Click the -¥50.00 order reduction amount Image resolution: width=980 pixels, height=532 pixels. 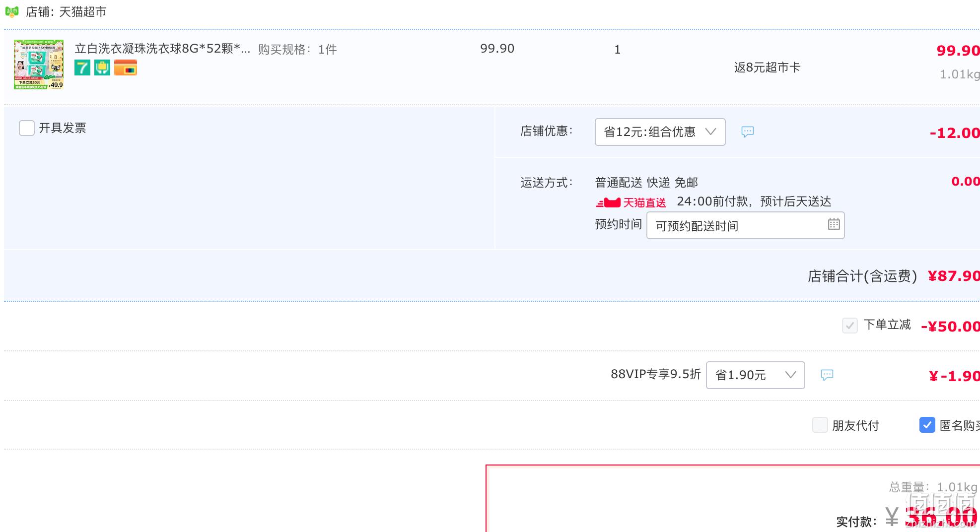pos(950,327)
